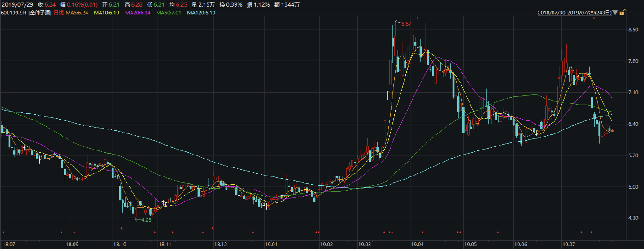
Task: Click the high price value 6.28
Action: (136, 5)
